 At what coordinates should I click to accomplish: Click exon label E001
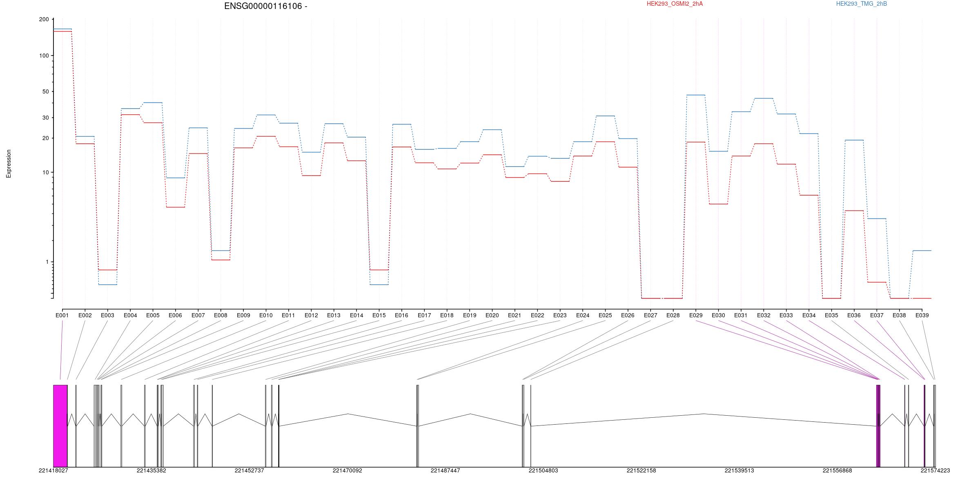62,315
